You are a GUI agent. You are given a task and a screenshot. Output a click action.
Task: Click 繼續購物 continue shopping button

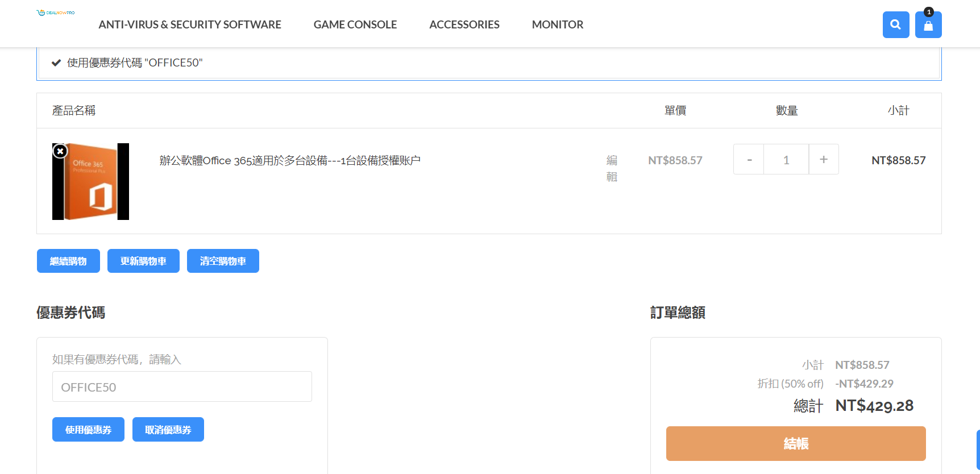click(68, 261)
